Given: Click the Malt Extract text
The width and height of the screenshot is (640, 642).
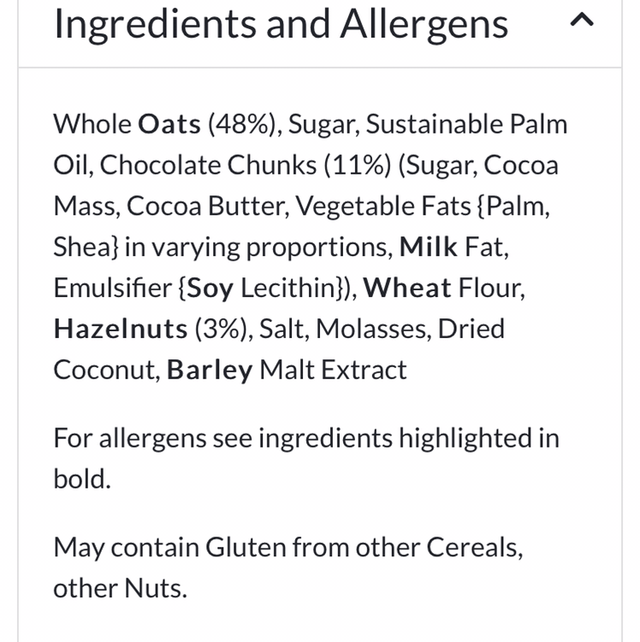Looking at the screenshot, I should tap(333, 370).
